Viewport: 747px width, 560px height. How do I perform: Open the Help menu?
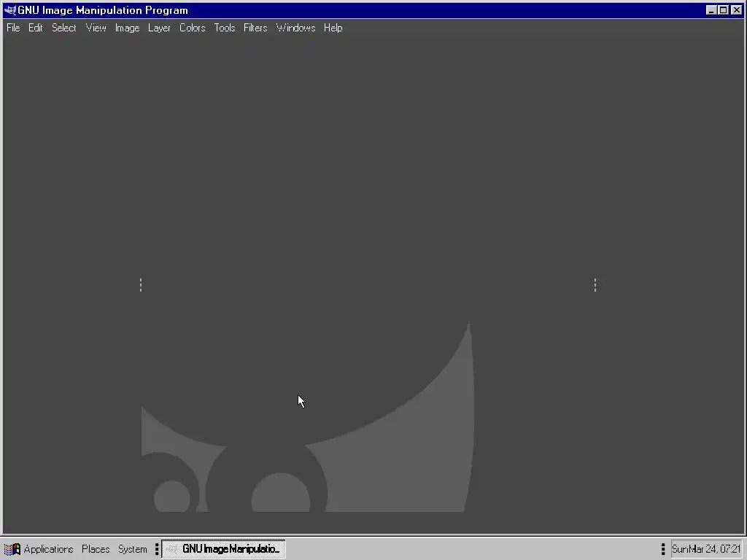(333, 28)
